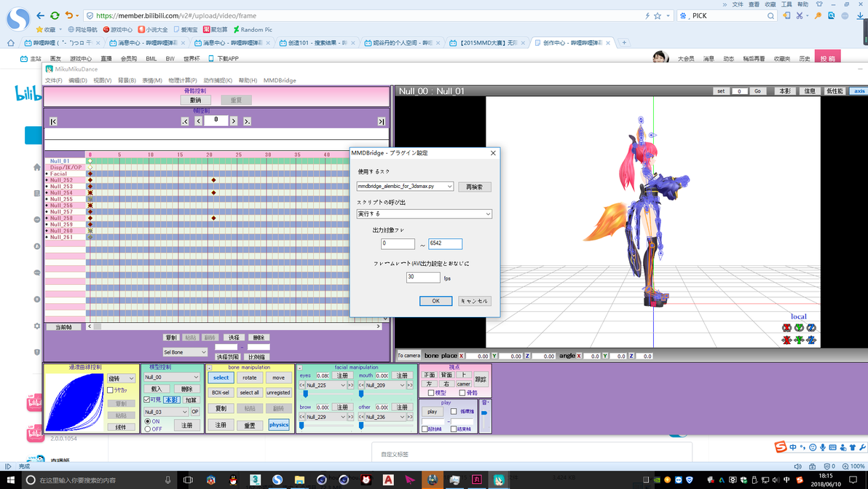The height and width of the screenshot is (489, 868).
Task: Select the OFF radio button
Action: (148, 429)
